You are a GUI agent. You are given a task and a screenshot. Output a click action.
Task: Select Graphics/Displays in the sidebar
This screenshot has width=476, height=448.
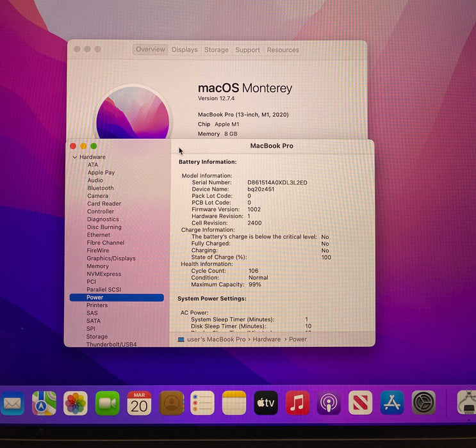tap(111, 259)
